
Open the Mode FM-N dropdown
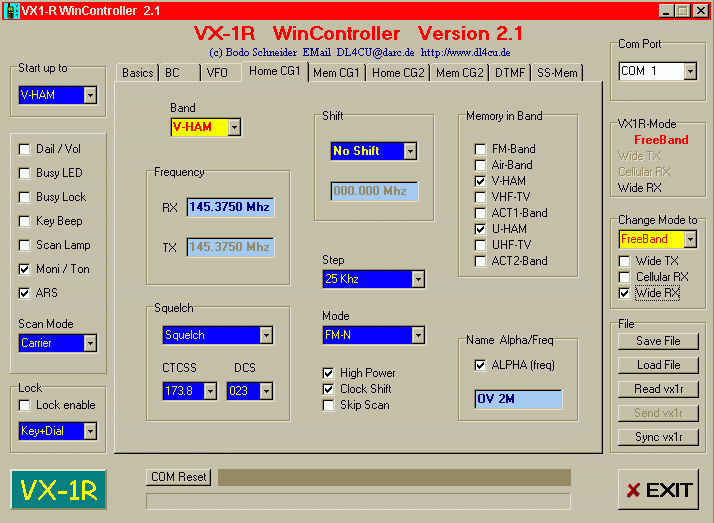click(x=418, y=335)
